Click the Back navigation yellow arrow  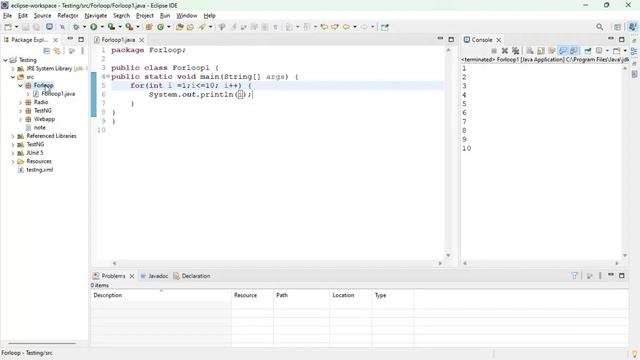pyautogui.click(x=346, y=27)
